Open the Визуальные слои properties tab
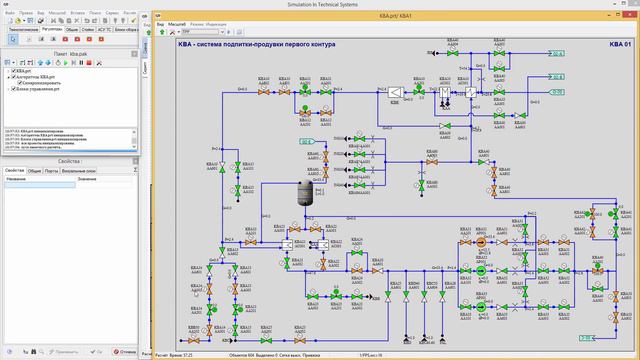 78,171
